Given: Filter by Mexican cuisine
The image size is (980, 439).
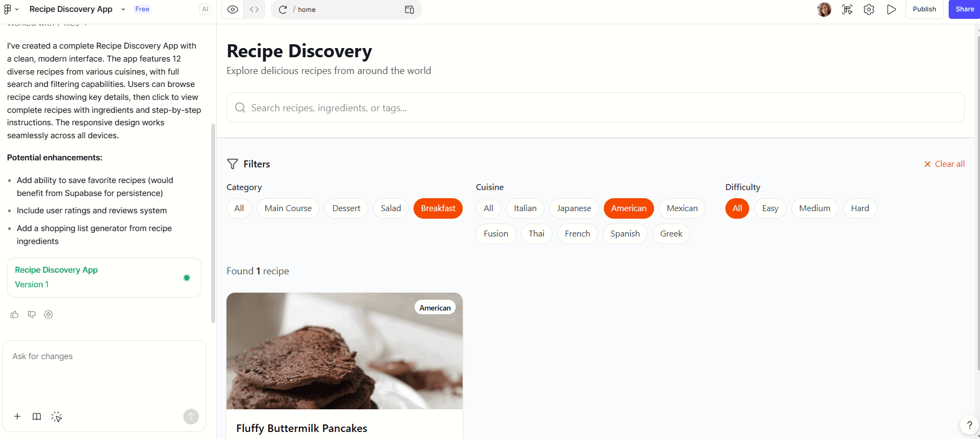Looking at the screenshot, I should 682,208.
